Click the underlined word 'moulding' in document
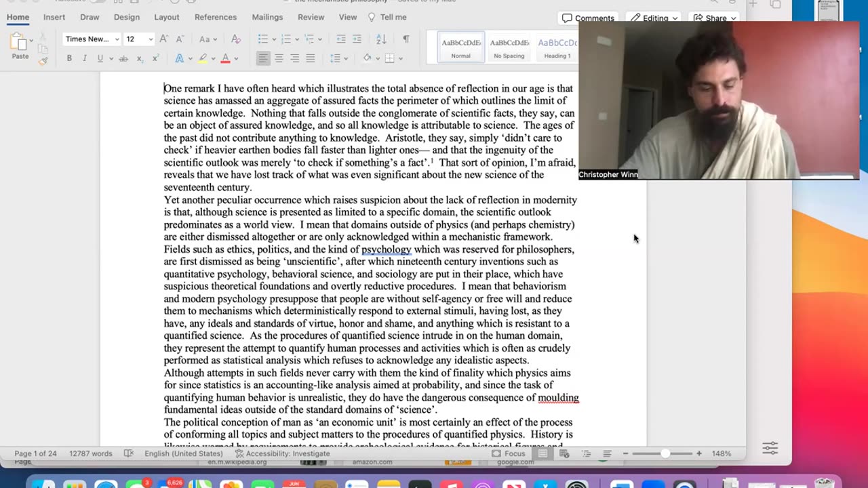The height and width of the screenshot is (488, 868). 558,398
